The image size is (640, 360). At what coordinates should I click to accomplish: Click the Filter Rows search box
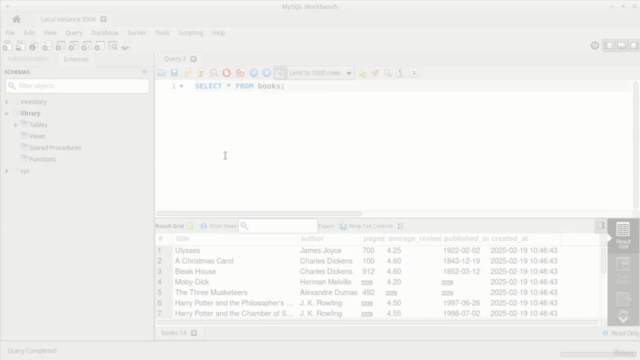click(278, 226)
